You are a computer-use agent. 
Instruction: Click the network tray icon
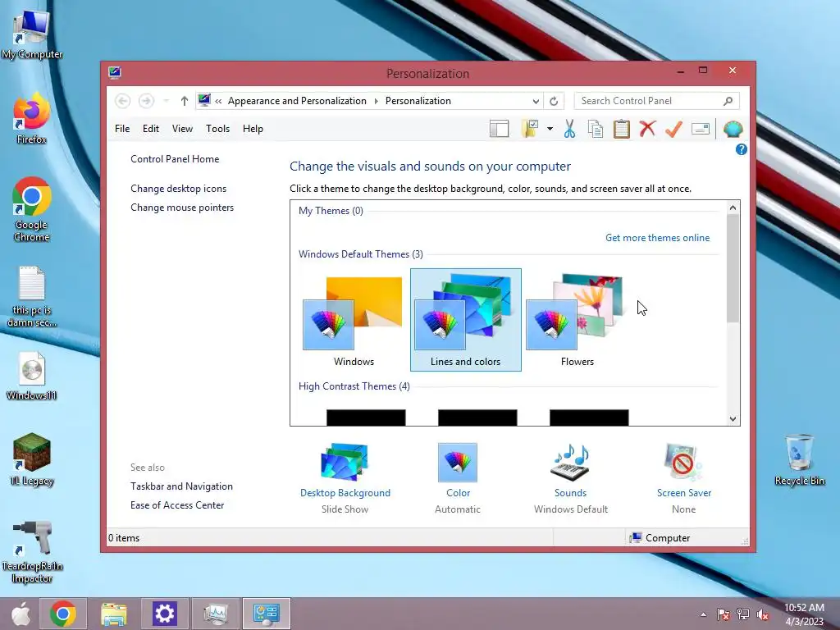point(743,614)
